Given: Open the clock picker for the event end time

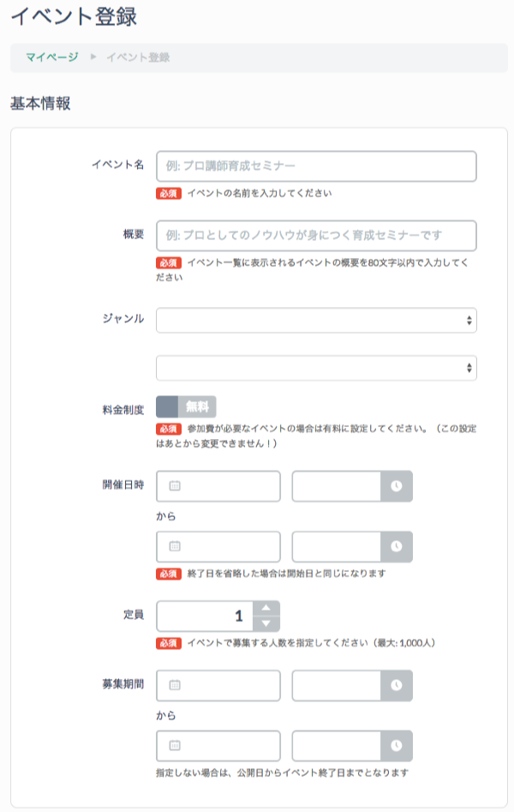Looking at the screenshot, I should tap(397, 546).
